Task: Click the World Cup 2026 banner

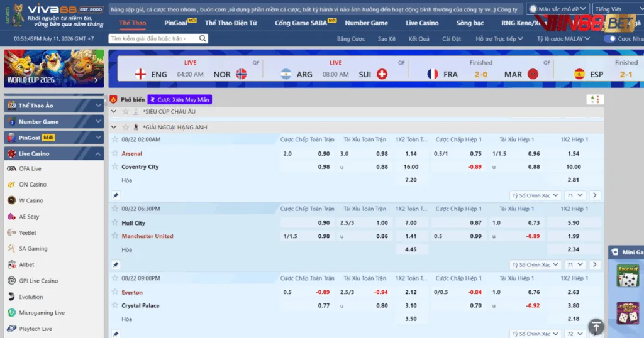Action: [x=54, y=68]
